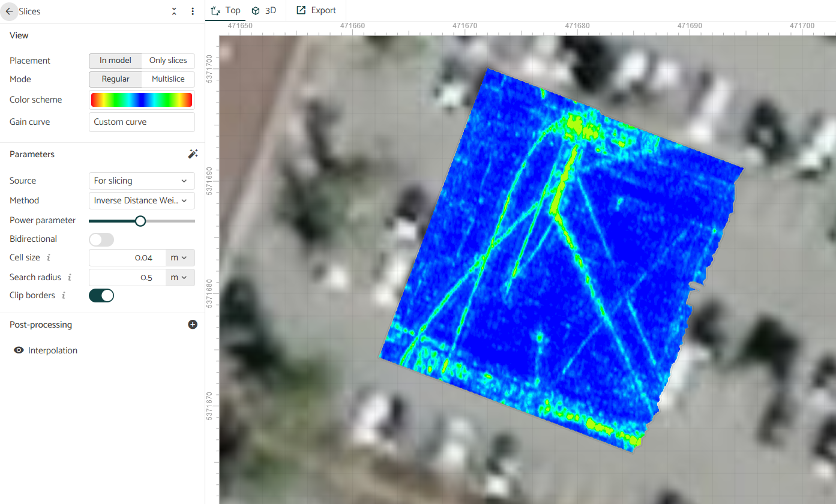Image resolution: width=836 pixels, height=504 pixels.
Task: Click the Cell size value field
Action: [x=127, y=257]
